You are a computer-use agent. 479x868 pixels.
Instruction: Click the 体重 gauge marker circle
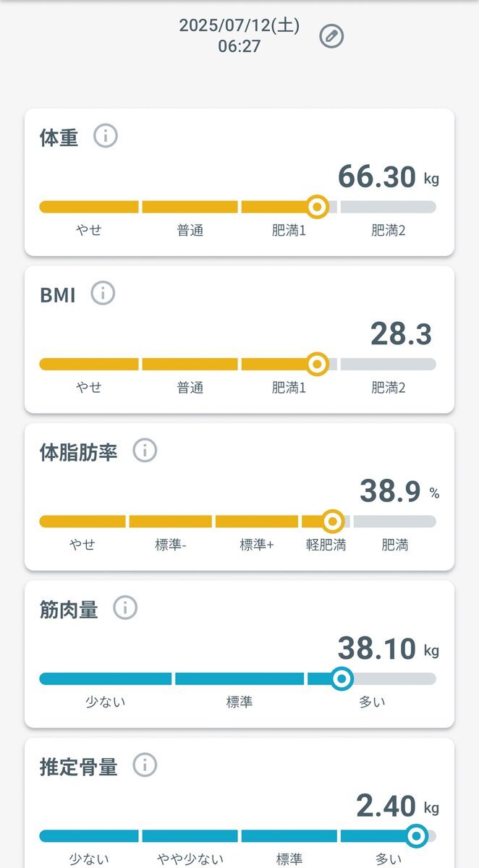(317, 207)
